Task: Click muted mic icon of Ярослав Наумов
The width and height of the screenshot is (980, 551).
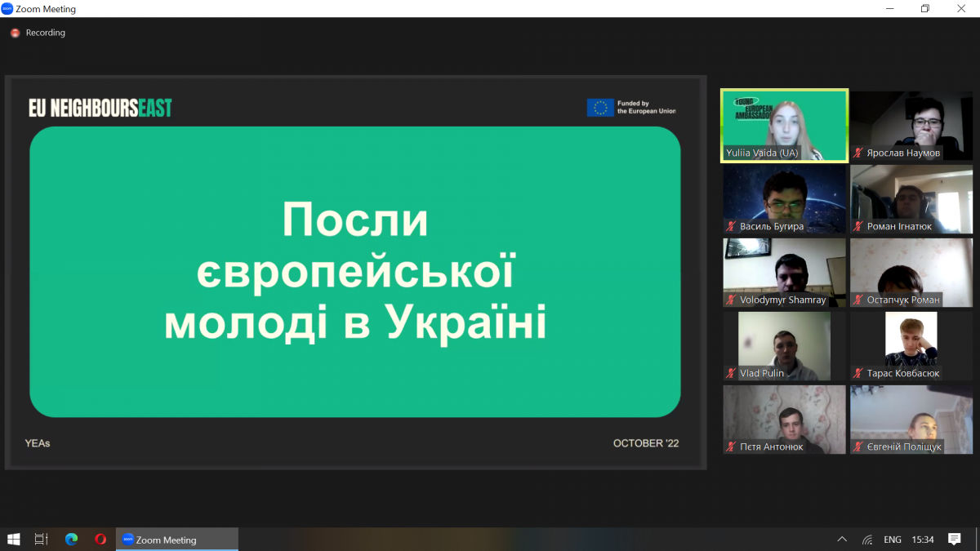Action: (858, 153)
